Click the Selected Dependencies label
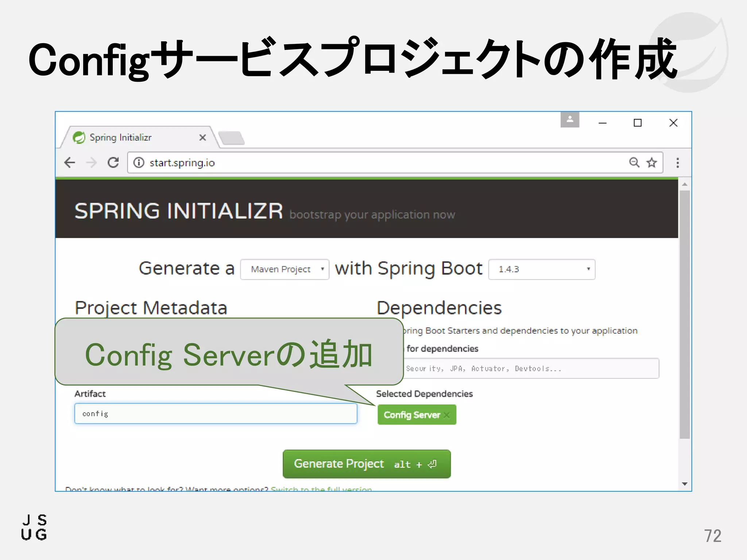 (424, 394)
